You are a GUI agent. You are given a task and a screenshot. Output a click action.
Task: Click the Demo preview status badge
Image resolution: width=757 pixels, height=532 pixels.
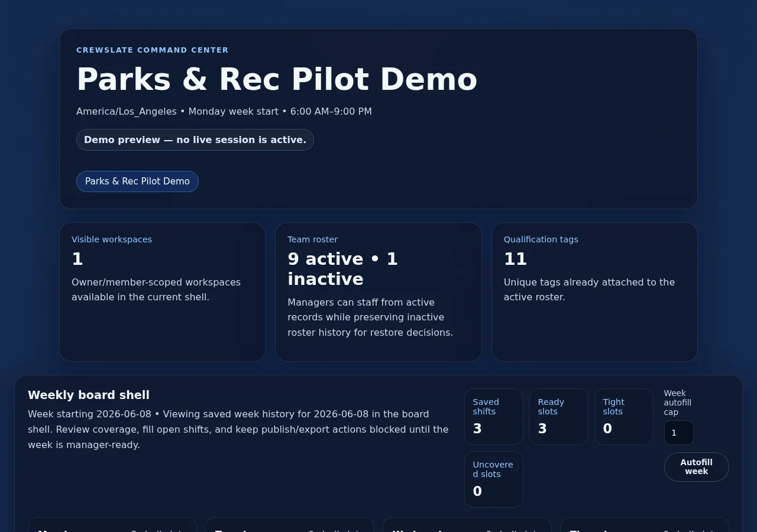click(x=195, y=140)
